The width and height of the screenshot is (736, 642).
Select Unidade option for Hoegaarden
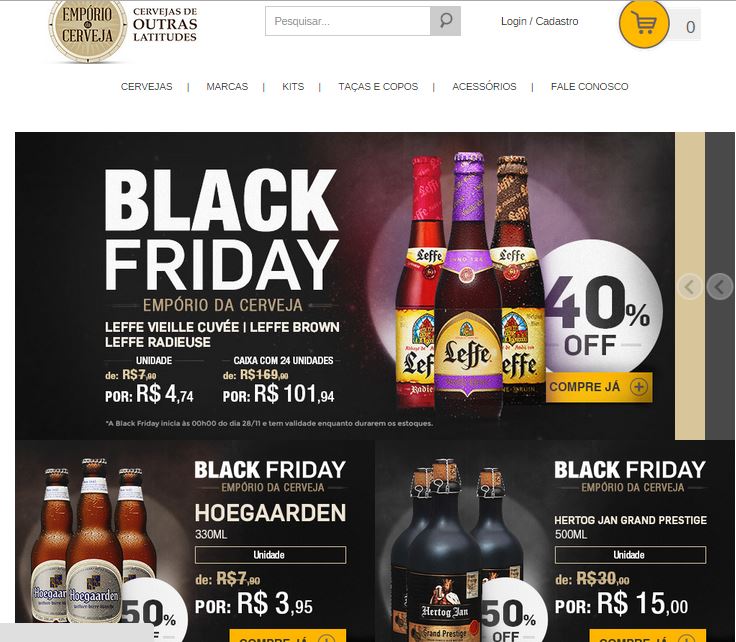270,555
